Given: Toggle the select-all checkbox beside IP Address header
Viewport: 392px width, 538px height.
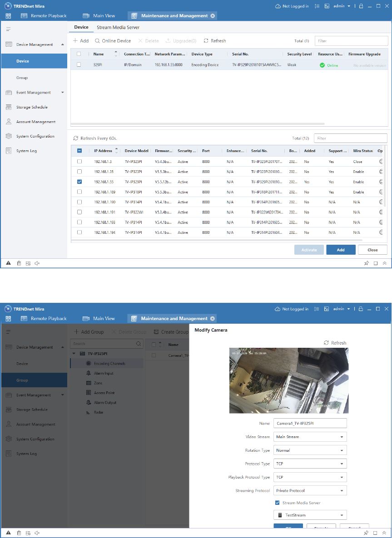Looking at the screenshot, I should [x=79, y=151].
